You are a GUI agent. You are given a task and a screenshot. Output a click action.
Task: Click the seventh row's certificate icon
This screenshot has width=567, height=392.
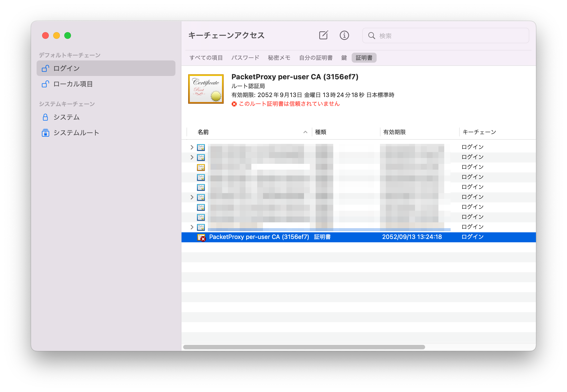click(201, 207)
